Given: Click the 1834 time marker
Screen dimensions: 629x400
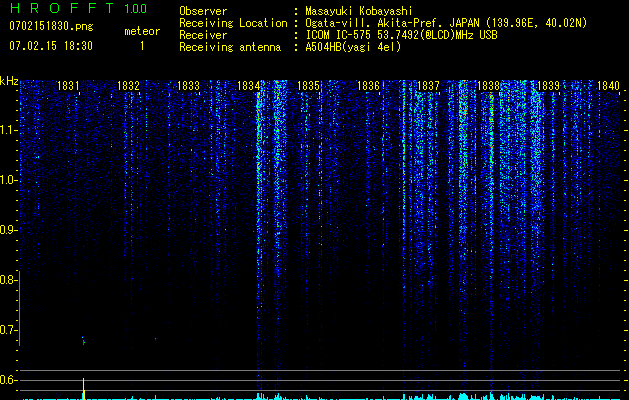Looking at the screenshot, I should tap(248, 85).
